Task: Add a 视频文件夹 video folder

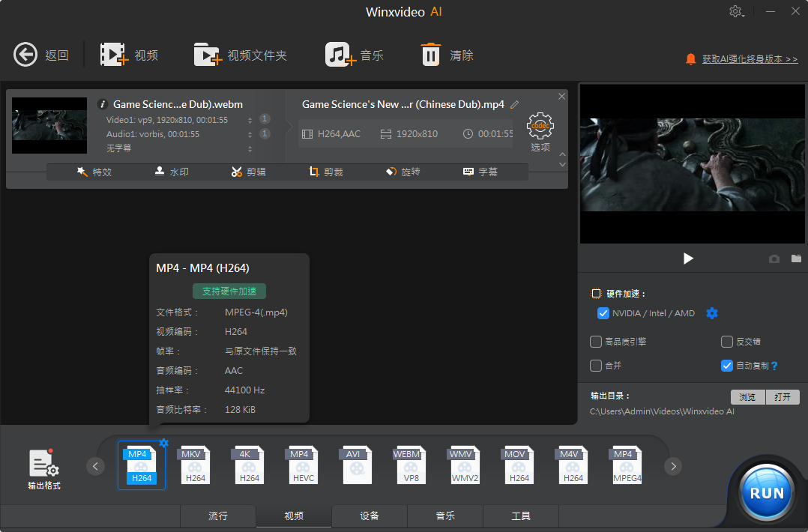Action: pyautogui.click(x=208, y=55)
